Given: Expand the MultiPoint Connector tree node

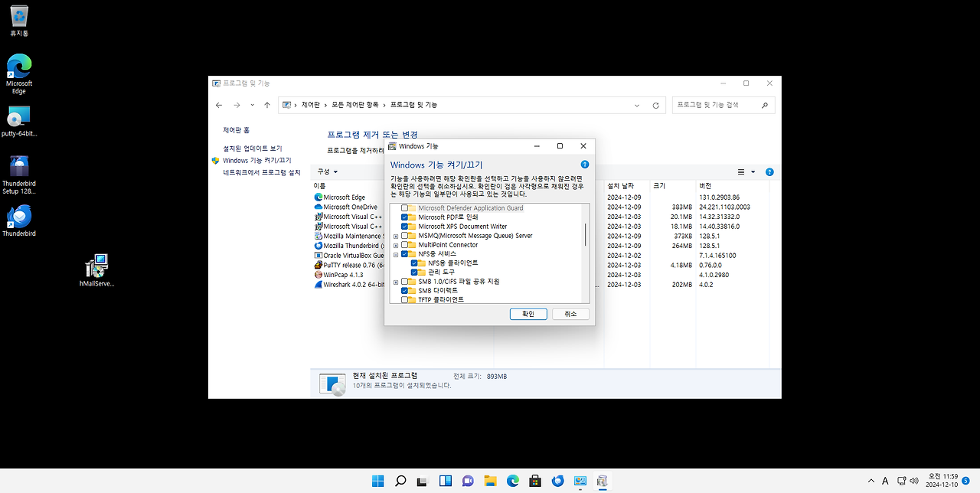Looking at the screenshot, I should 396,245.
